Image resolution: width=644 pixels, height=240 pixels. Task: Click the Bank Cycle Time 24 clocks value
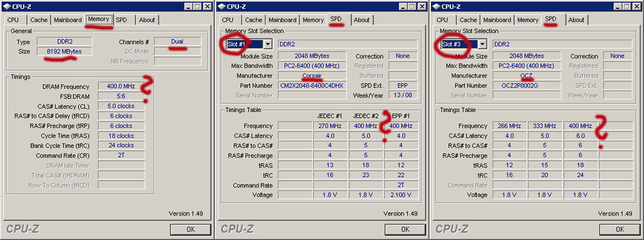pyautogui.click(x=121, y=146)
